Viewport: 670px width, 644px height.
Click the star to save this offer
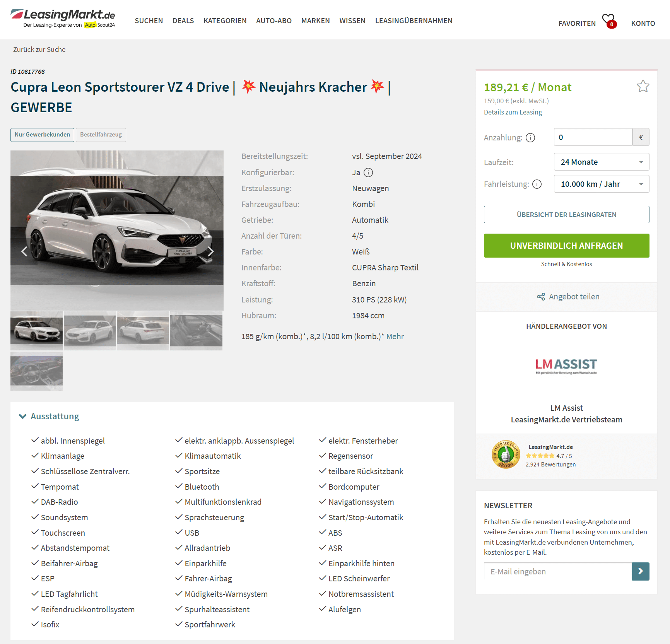click(x=643, y=86)
